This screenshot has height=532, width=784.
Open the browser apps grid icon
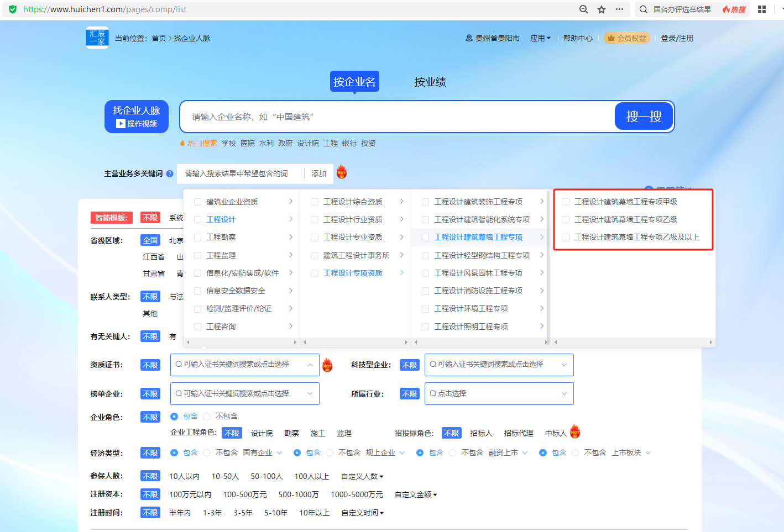pos(761,9)
